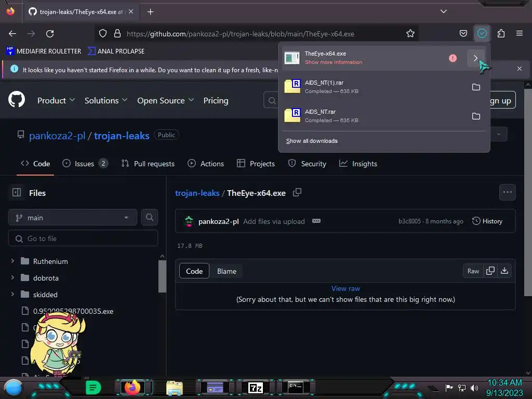
Task: Dismiss the Firefox refresh notification bar
Action: click(519, 69)
